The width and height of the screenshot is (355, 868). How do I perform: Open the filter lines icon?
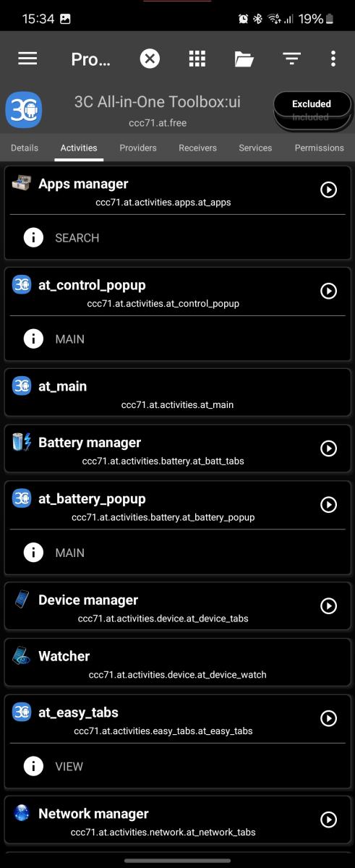[291, 59]
